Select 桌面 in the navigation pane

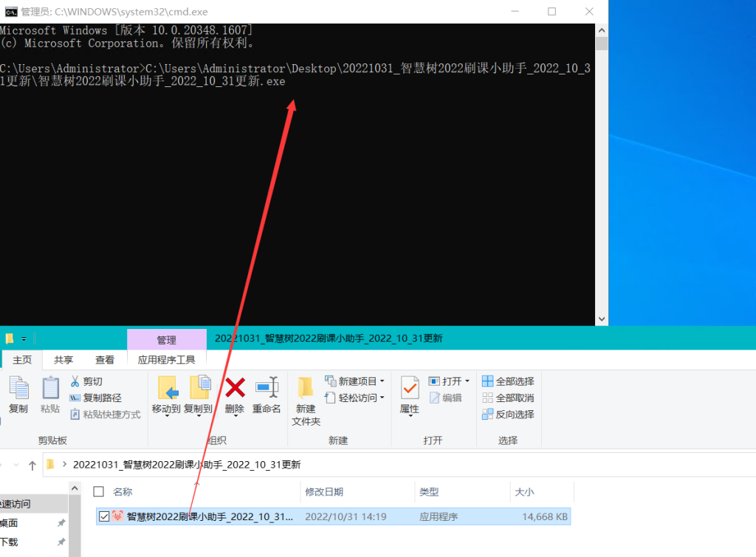[x=9, y=523]
